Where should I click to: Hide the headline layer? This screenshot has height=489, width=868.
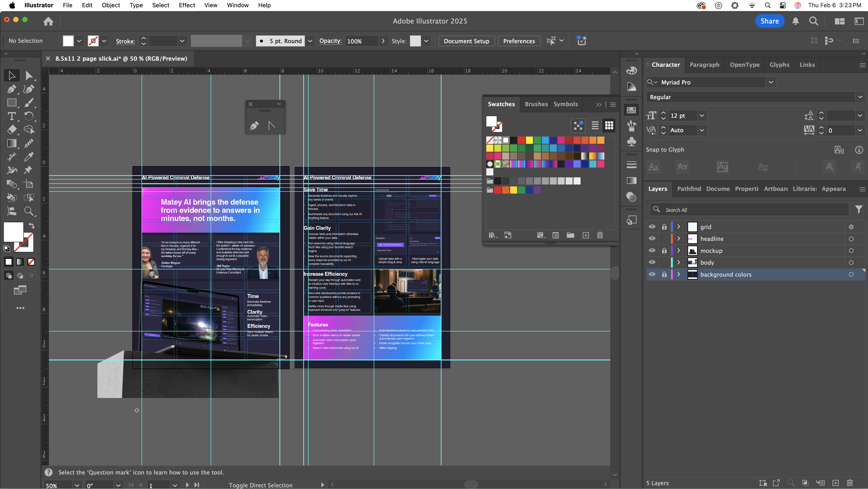click(652, 238)
